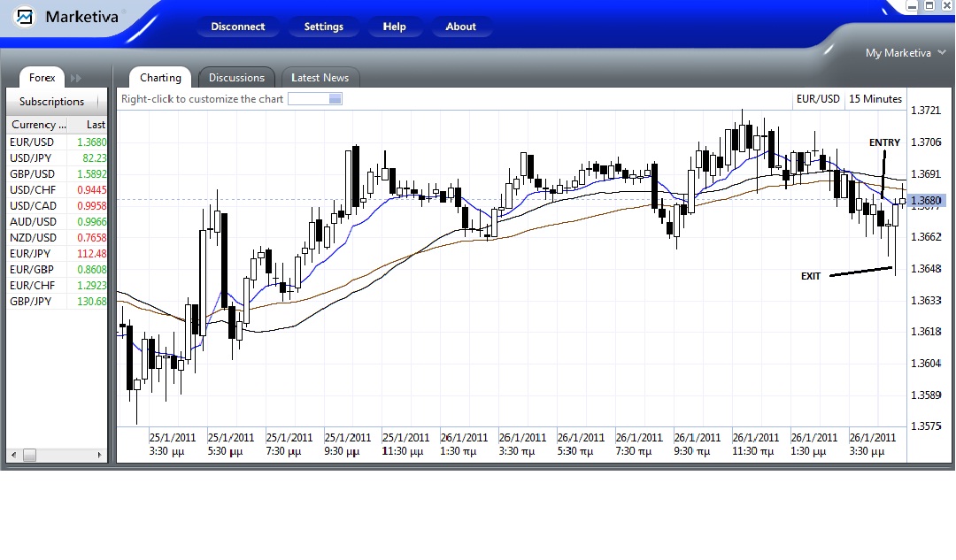The image size is (956, 560).
Task: Click the 26/1/2011 3:30 μμ time label
Action: point(873,444)
